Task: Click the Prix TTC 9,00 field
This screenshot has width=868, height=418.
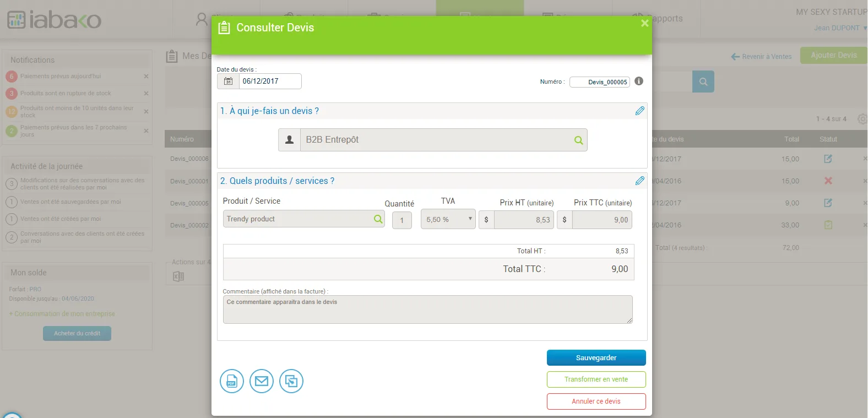Action: point(602,220)
